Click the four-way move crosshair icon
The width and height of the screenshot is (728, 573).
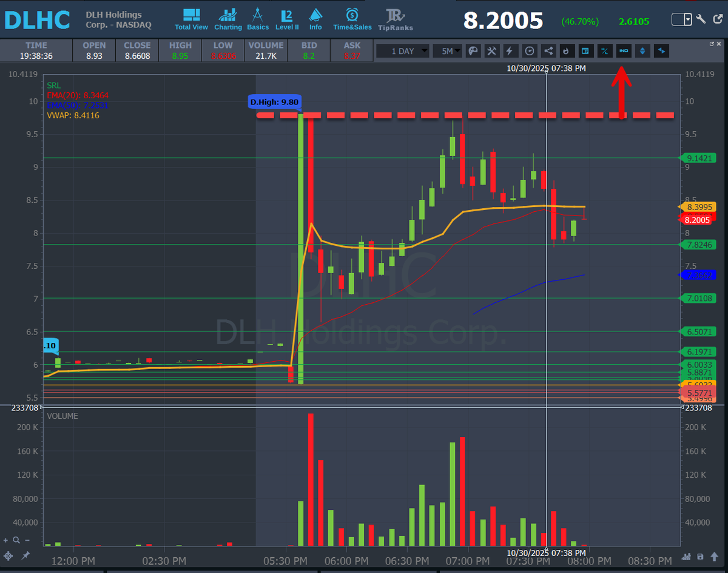(x=8, y=556)
